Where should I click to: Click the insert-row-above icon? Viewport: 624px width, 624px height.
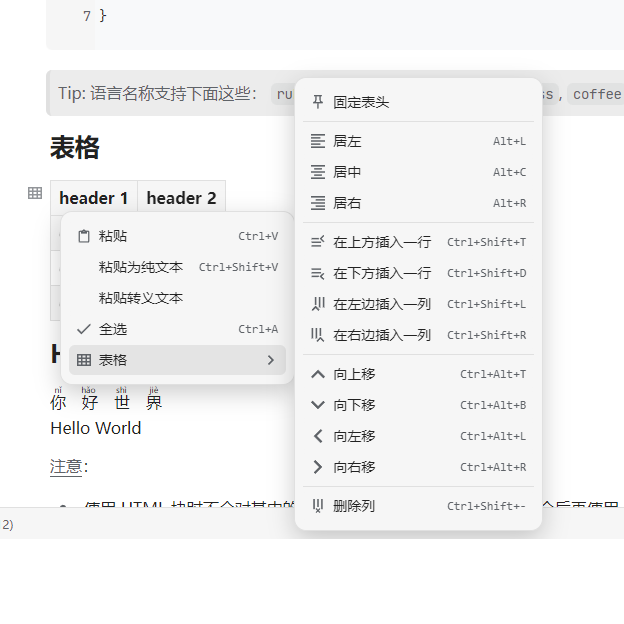[318, 242]
